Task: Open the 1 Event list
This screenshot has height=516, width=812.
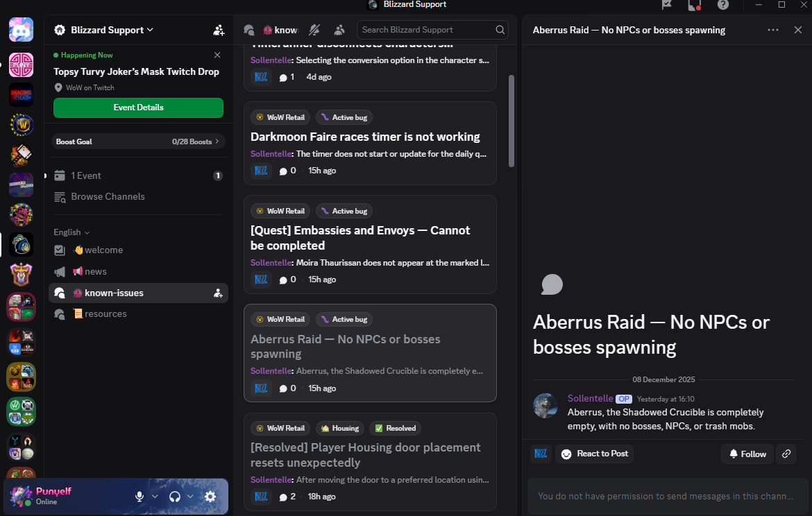Action: (138, 176)
